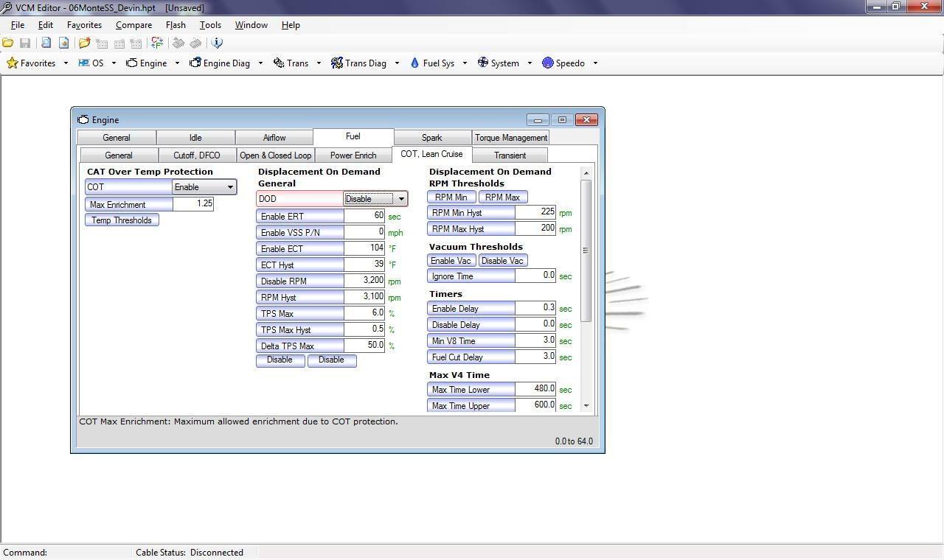This screenshot has width=944, height=560.
Task: Expand the OS dropdown arrow
Action: click(114, 63)
